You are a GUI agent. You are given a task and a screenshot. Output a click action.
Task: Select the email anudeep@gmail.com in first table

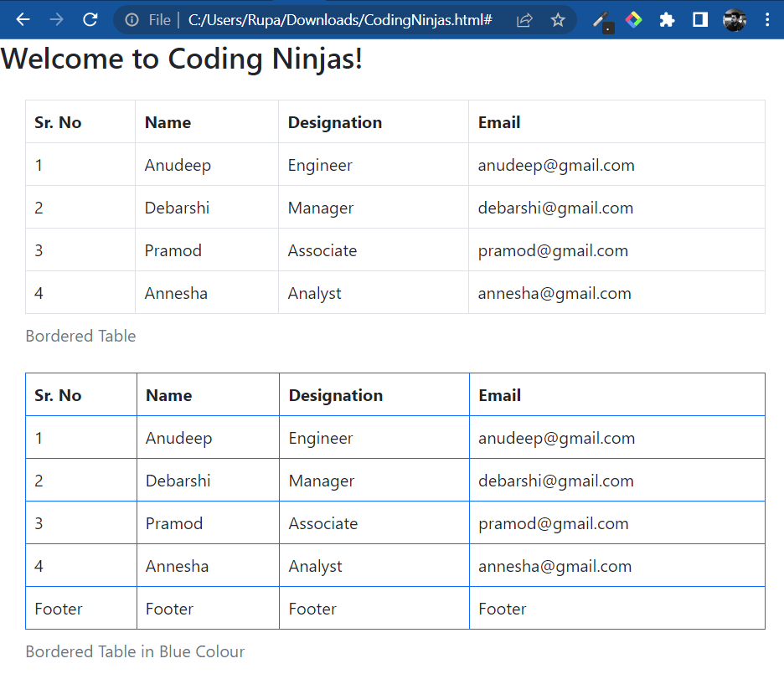(555, 165)
